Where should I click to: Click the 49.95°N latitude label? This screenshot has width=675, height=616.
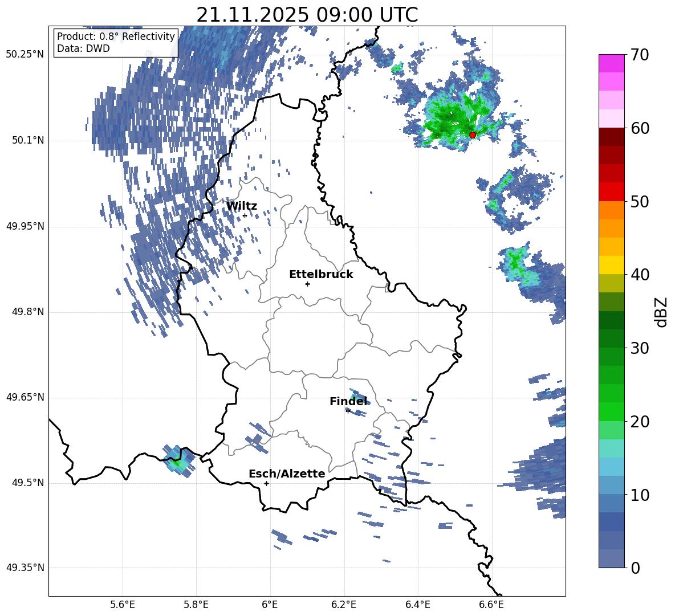click(x=25, y=226)
